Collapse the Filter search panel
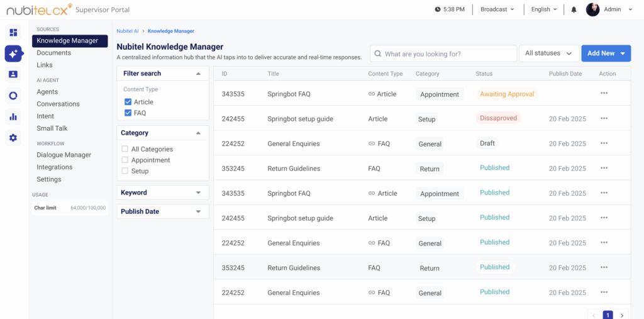 click(x=198, y=74)
